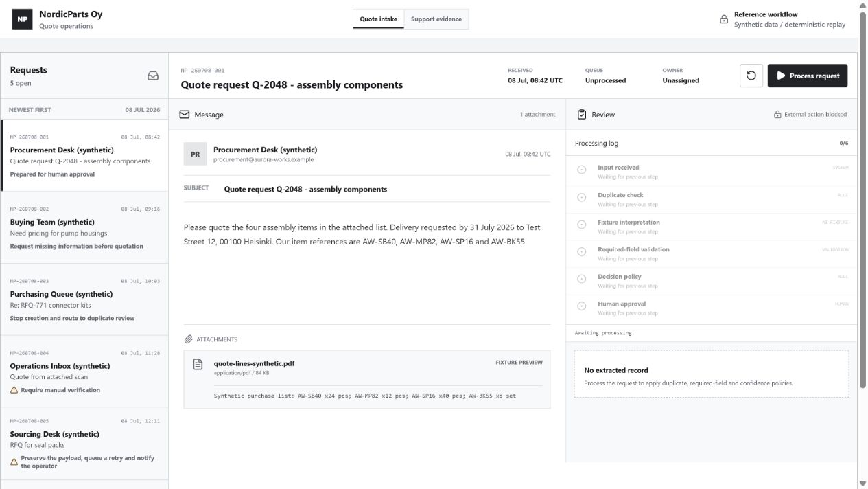Click the message subject line text
Viewport: 868px width, 489px height.
(305, 189)
